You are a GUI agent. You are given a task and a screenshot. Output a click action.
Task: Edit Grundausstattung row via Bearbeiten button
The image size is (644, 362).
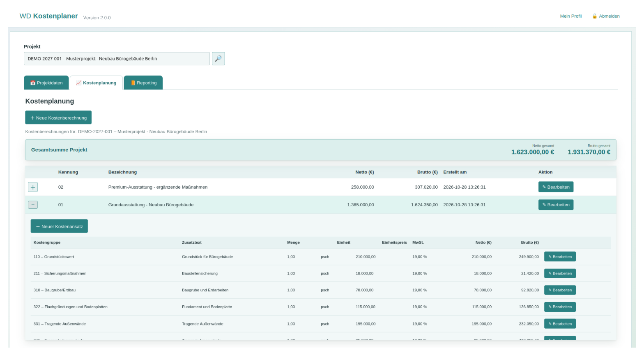pos(556,205)
